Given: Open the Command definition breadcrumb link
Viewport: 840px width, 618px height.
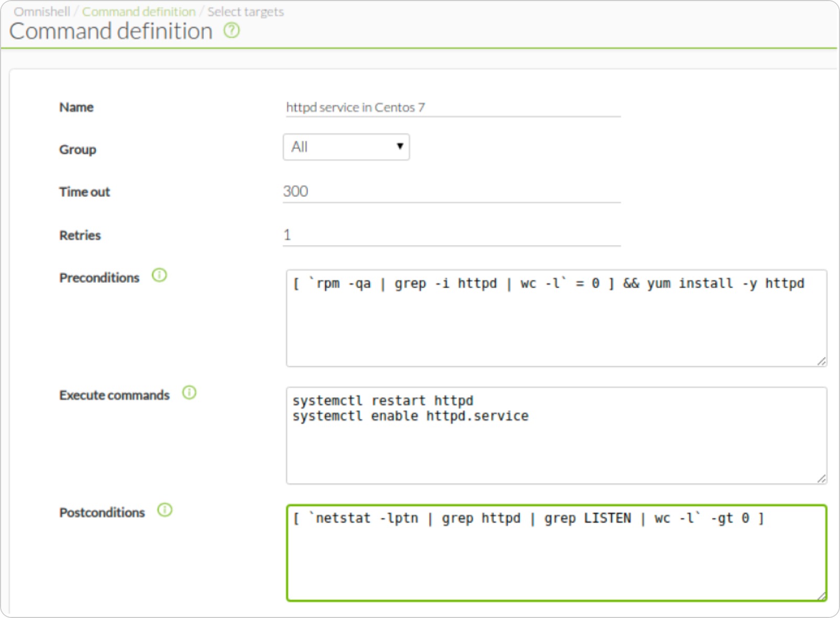Looking at the screenshot, I should (x=139, y=12).
